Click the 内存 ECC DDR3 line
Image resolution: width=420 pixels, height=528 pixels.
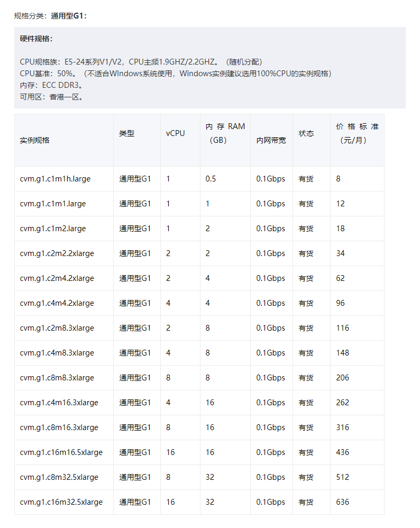click(51, 85)
